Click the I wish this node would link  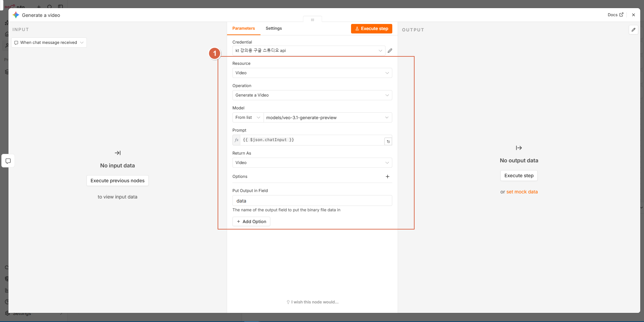pos(313,302)
